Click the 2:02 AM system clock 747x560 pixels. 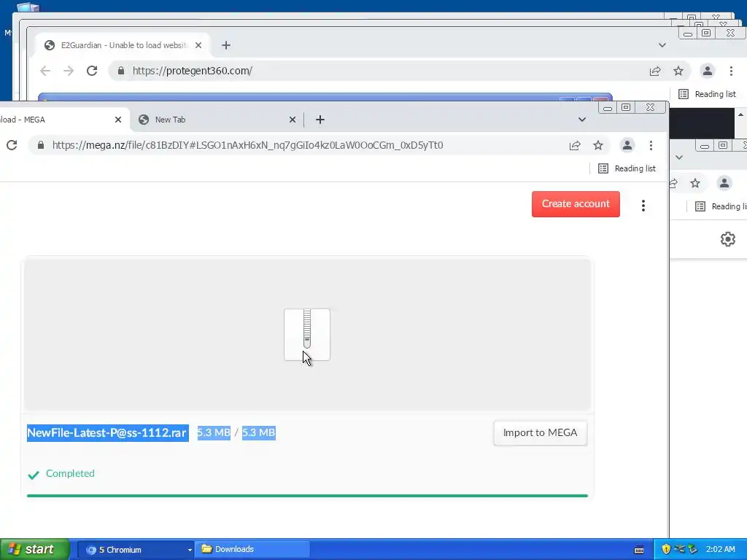click(720, 549)
